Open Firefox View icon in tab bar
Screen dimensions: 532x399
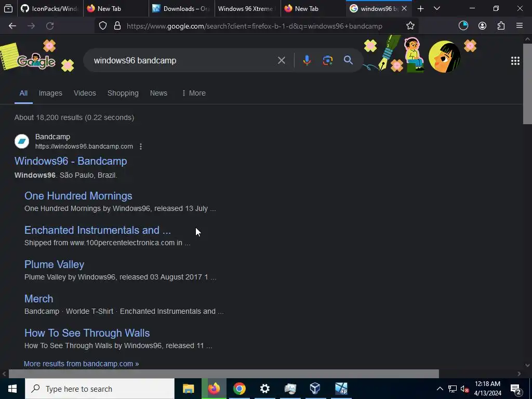click(x=8, y=8)
